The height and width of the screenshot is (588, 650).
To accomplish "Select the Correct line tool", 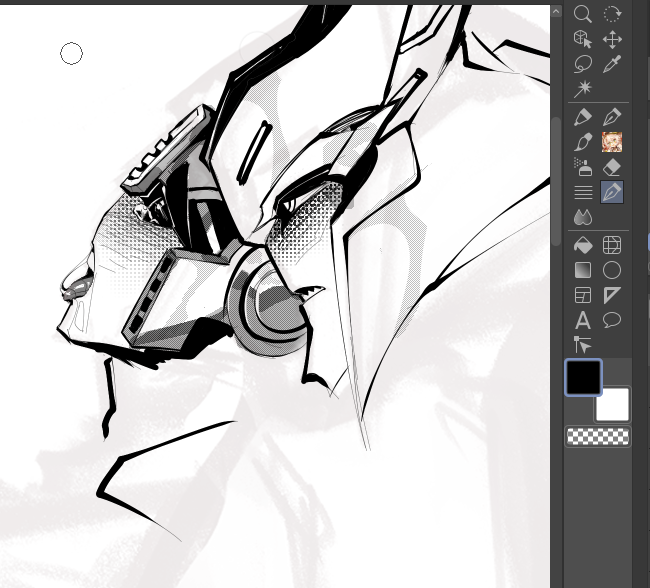I will click(583, 345).
